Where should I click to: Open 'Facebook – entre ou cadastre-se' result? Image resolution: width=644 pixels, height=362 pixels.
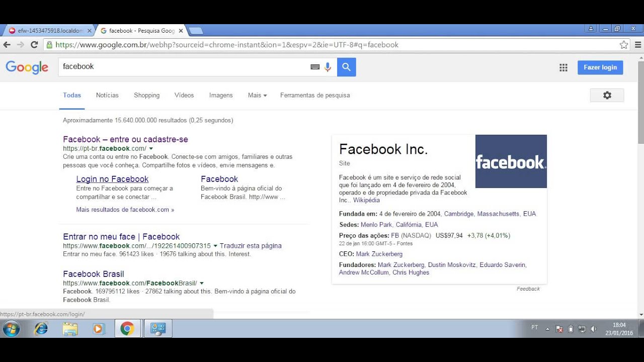125,139
